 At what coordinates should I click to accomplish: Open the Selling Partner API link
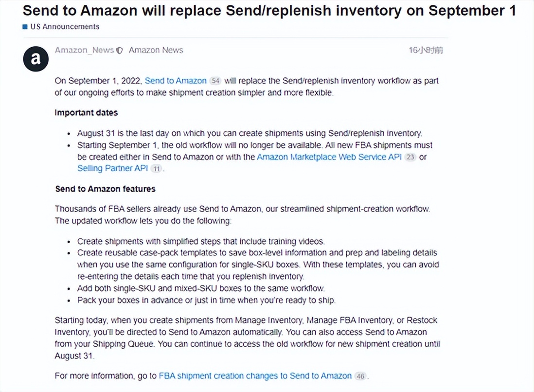pyautogui.click(x=112, y=168)
